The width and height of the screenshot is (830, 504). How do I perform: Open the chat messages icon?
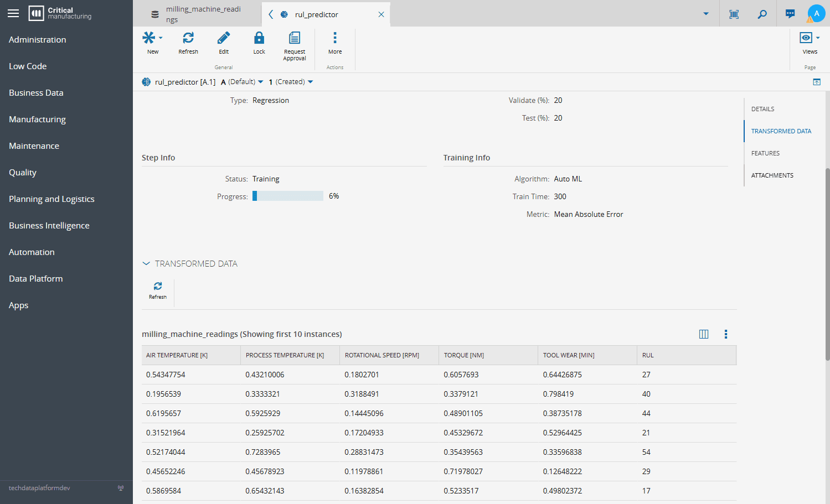pyautogui.click(x=790, y=14)
